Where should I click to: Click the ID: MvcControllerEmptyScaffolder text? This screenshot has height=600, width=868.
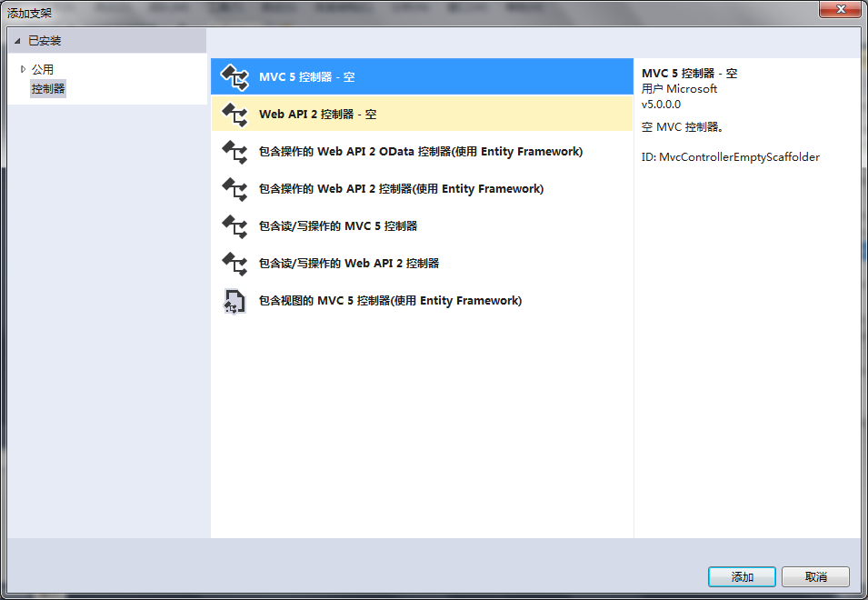[730, 157]
